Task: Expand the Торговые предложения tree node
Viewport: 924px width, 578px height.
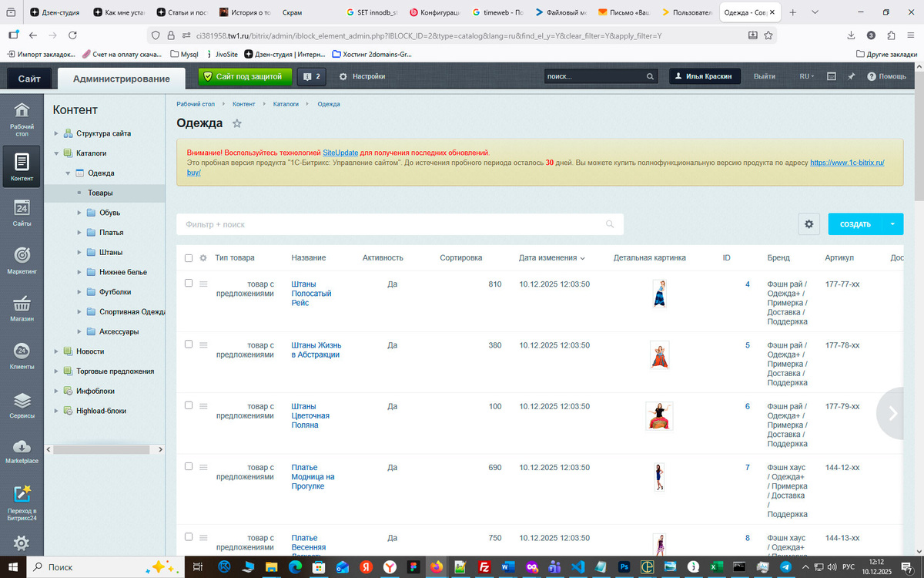Action: tap(56, 371)
